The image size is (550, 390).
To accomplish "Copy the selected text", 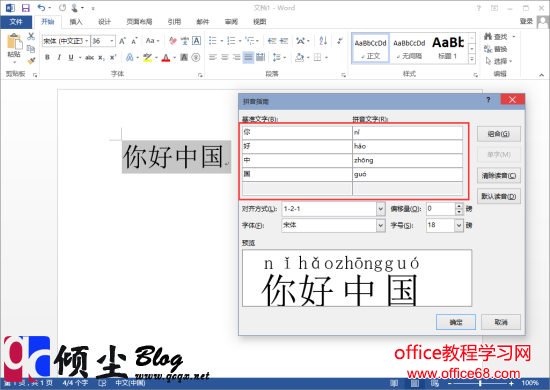I will tap(31, 48).
